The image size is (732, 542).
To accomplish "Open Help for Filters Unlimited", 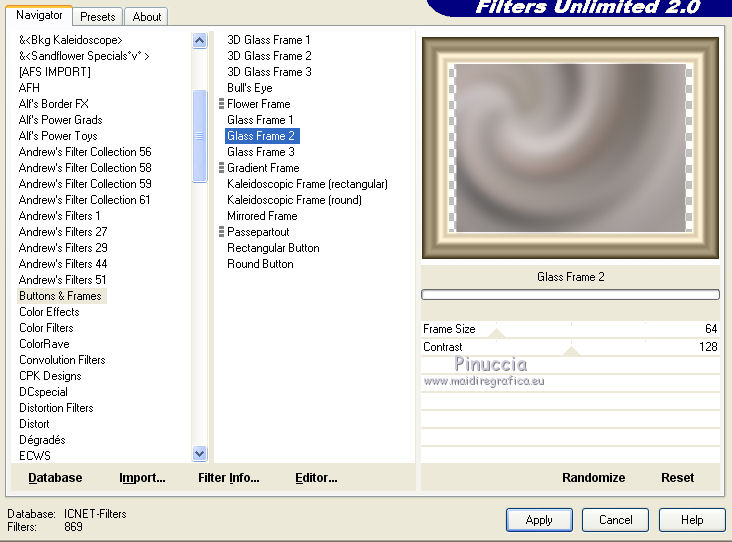I will (x=692, y=520).
